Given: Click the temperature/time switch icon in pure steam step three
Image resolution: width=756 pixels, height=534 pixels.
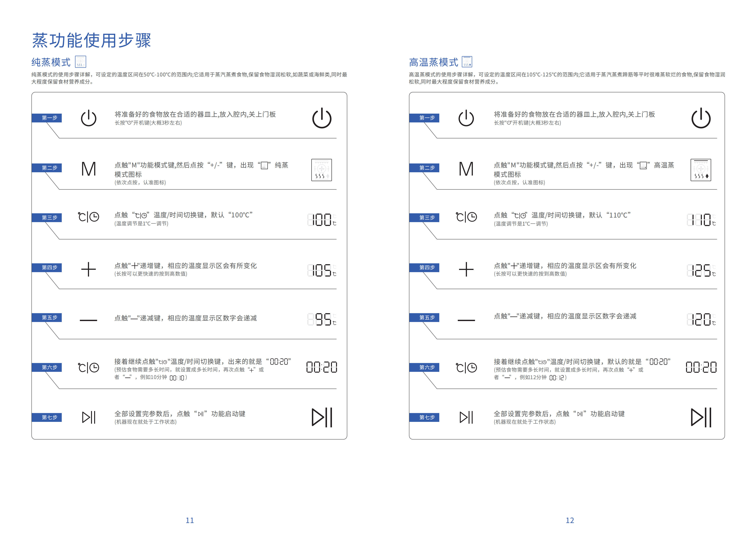Looking at the screenshot, I should (x=89, y=217).
